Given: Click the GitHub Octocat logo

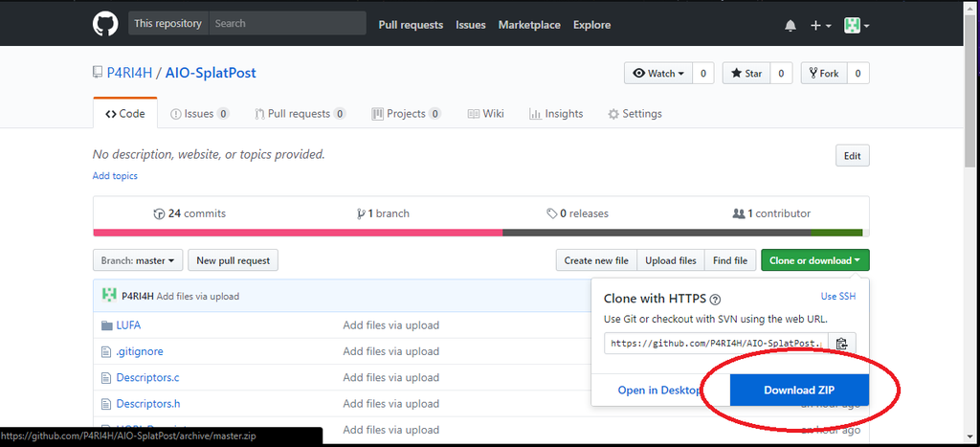Looking at the screenshot, I should [x=104, y=24].
